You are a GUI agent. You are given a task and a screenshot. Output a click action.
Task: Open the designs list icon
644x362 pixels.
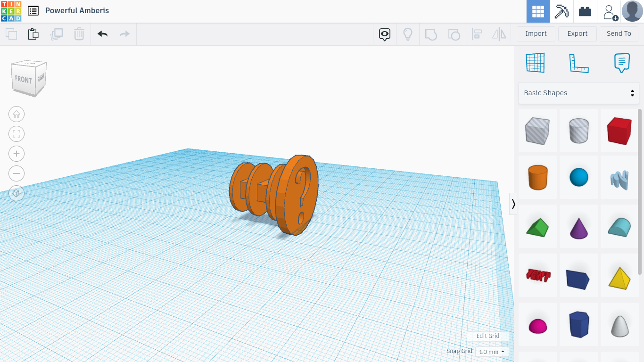(33, 11)
